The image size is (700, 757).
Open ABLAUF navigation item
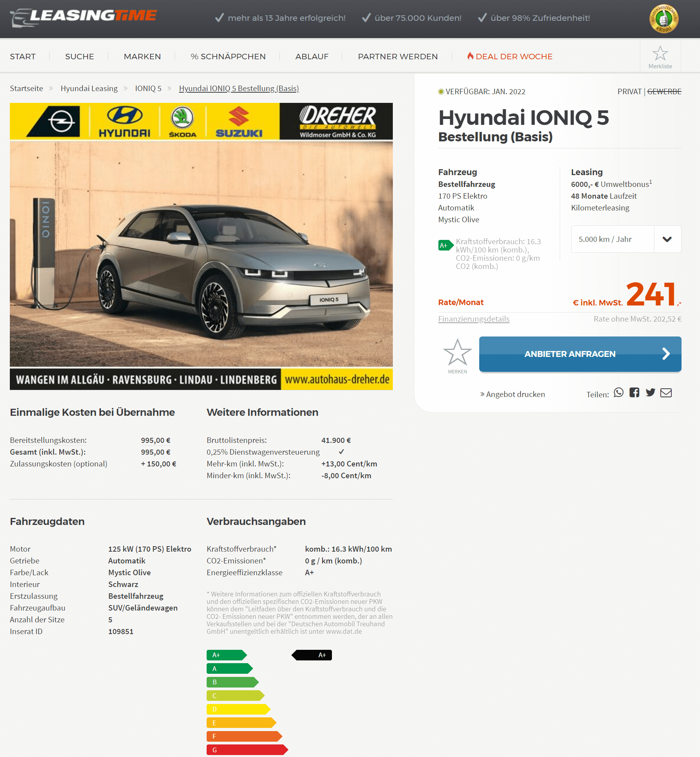[312, 57]
